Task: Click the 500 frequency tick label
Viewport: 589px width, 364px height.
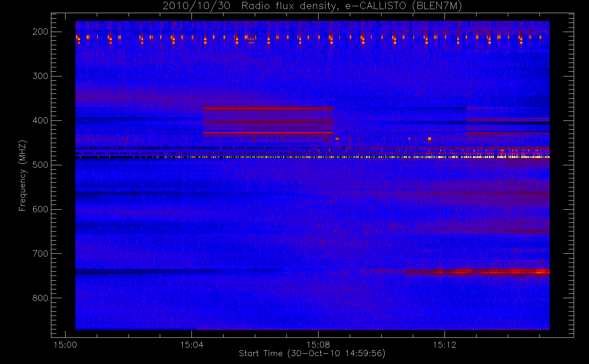Action: click(x=40, y=165)
